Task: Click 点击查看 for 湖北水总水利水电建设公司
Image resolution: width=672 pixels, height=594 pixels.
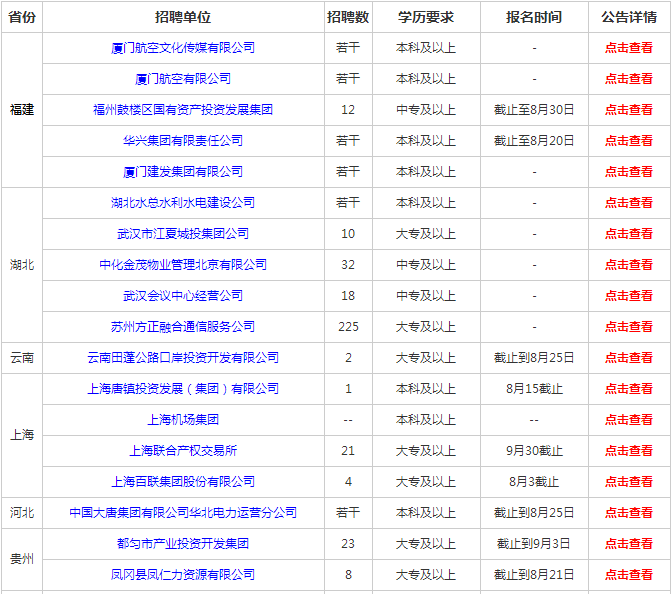Action: coord(629,203)
